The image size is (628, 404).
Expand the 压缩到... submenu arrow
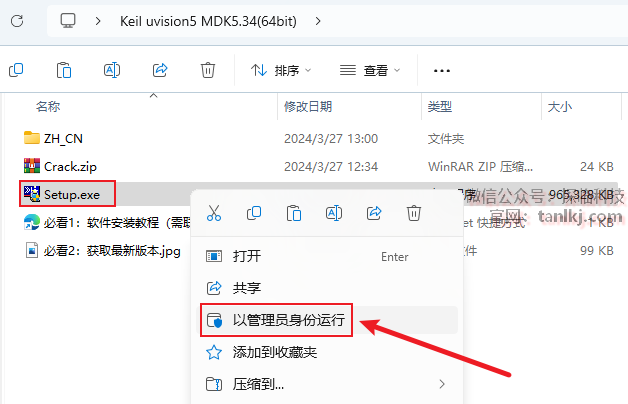(x=442, y=384)
